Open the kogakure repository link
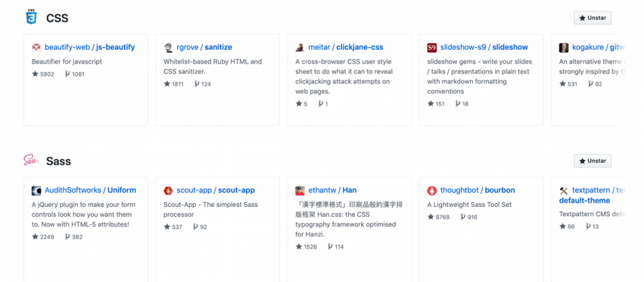The height and width of the screenshot is (282, 644). [598, 47]
